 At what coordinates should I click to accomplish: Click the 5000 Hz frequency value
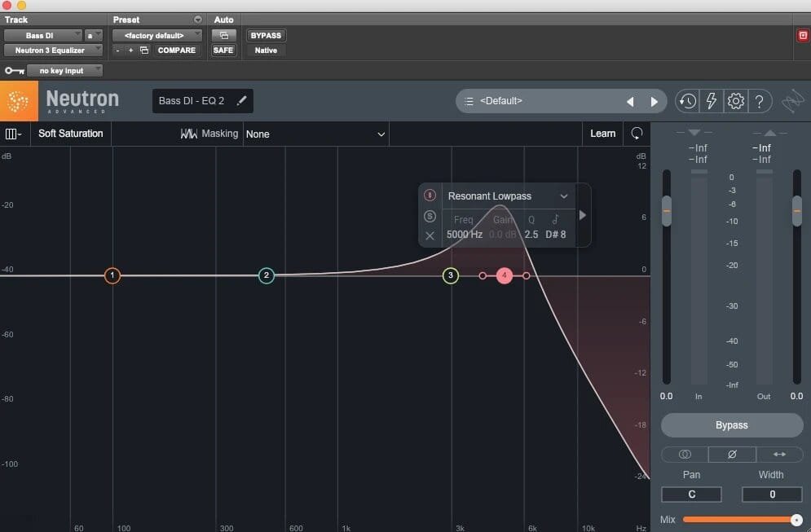[x=465, y=234]
